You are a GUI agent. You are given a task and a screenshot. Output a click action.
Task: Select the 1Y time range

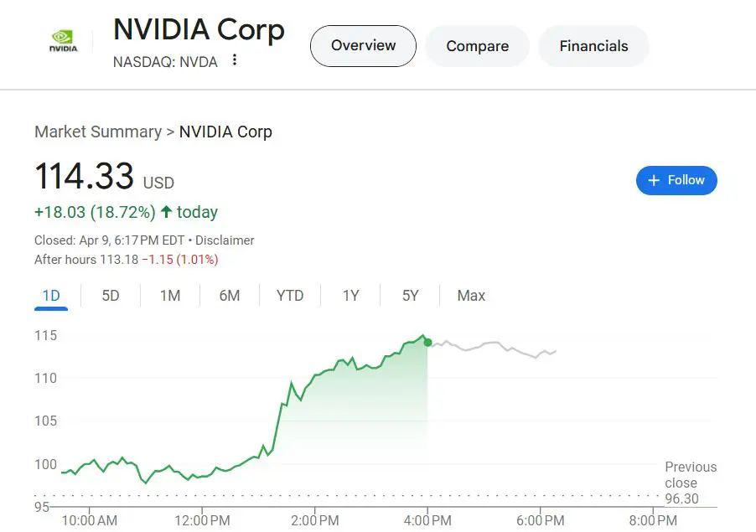click(350, 296)
